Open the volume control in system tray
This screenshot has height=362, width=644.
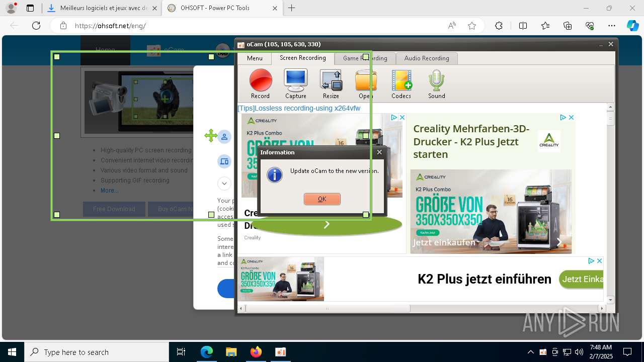click(579, 352)
